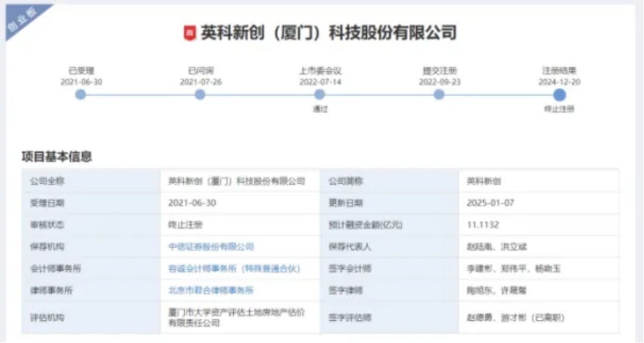The height and width of the screenshot is (343, 644).
Task: Click the 厦门市大学资产评估 valuation firm cell
Action: pyautogui.click(x=237, y=317)
